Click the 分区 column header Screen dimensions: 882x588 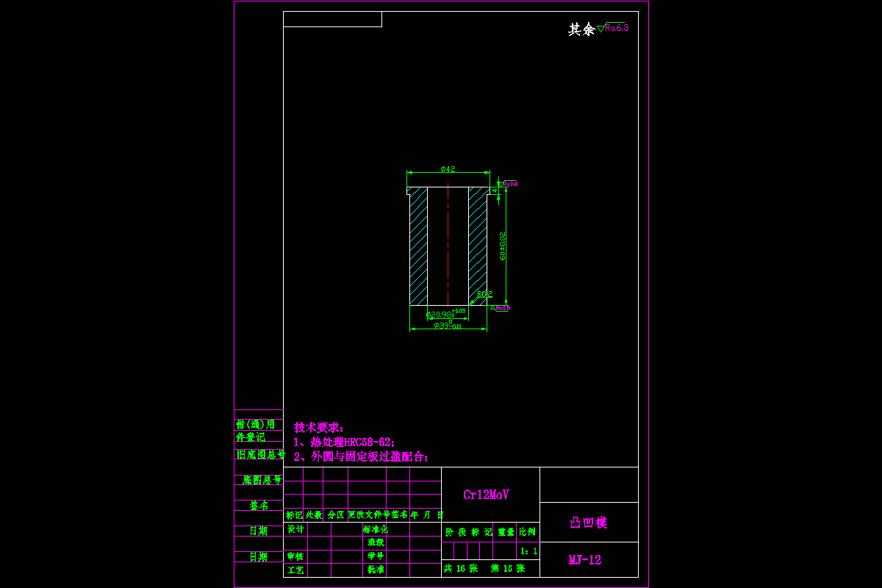click(336, 515)
